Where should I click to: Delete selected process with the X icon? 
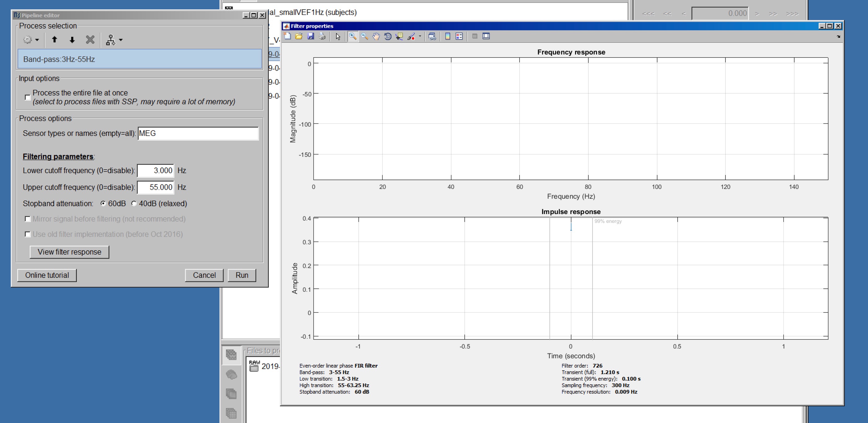tap(90, 40)
